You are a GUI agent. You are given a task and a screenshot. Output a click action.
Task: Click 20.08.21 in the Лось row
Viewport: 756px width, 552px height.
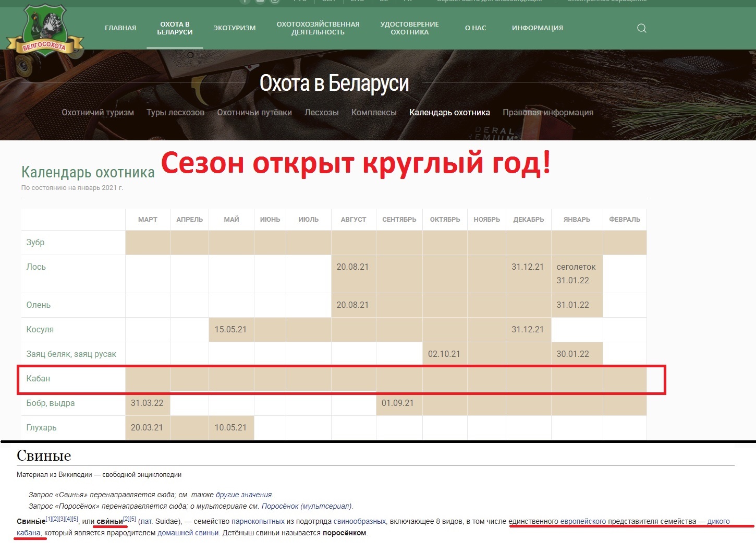coord(352,267)
